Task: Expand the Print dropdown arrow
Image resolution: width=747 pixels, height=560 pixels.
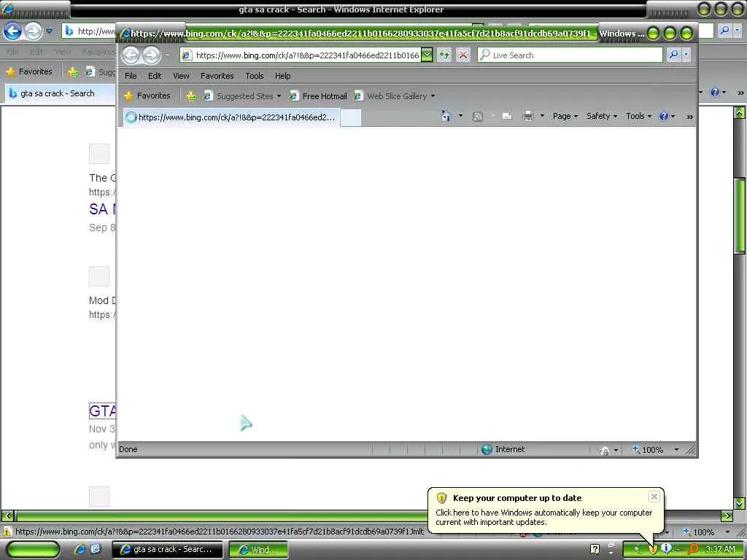Action: click(x=542, y=116)
